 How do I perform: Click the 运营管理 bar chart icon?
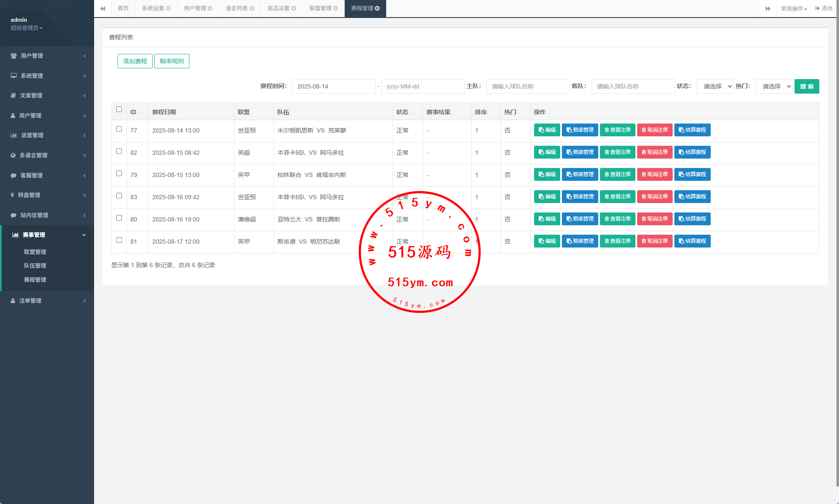point(14,135)
